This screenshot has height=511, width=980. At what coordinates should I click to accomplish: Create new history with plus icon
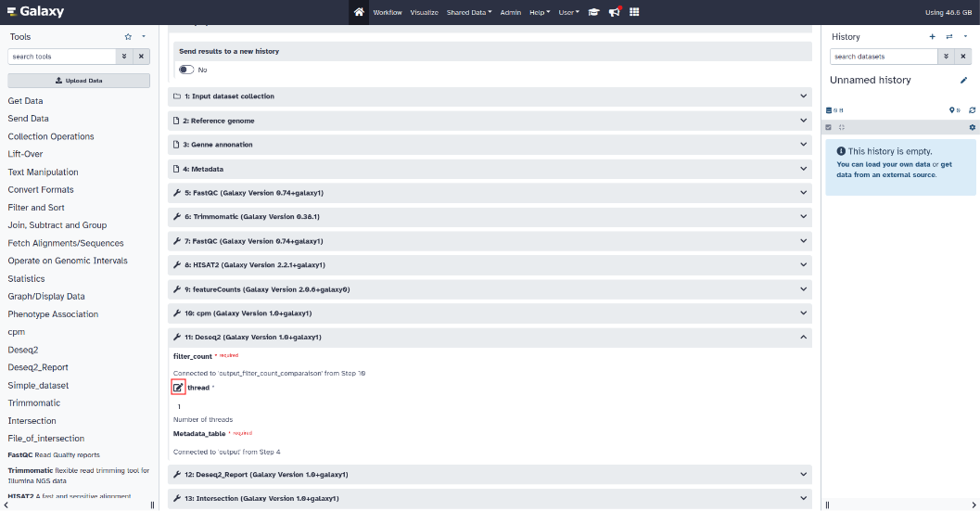932,37
